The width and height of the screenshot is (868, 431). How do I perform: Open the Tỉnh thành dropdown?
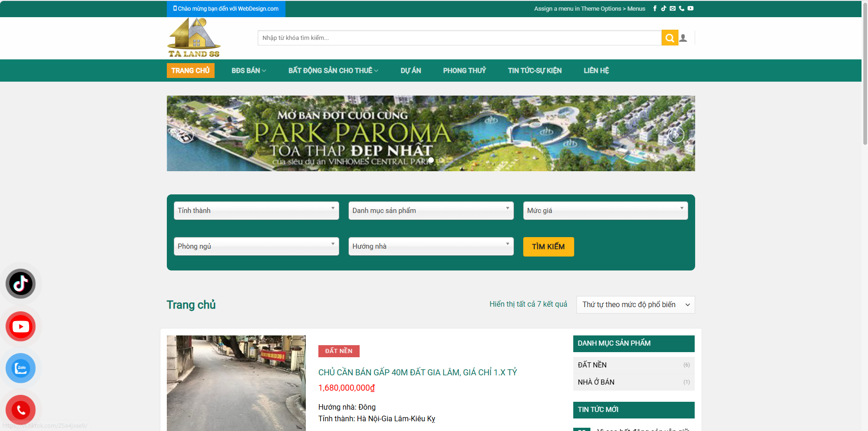tap(256, 211)
